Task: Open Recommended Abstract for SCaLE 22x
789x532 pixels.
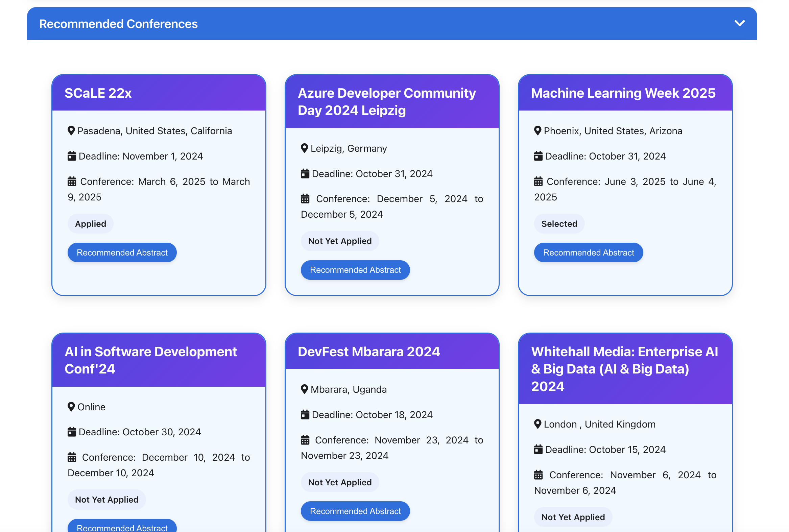Action: pos(122,252)
